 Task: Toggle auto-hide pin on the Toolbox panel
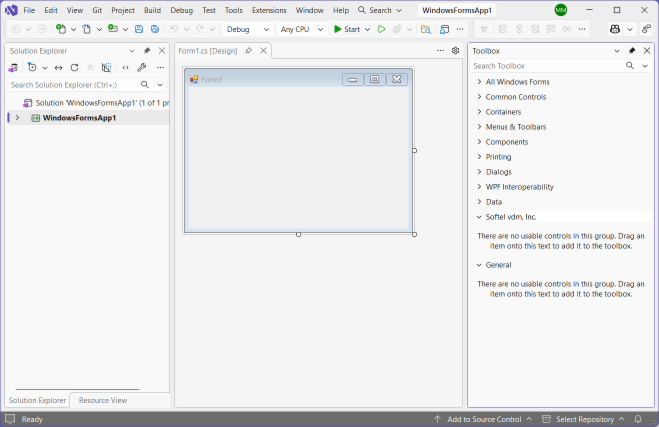pos(632,50)
